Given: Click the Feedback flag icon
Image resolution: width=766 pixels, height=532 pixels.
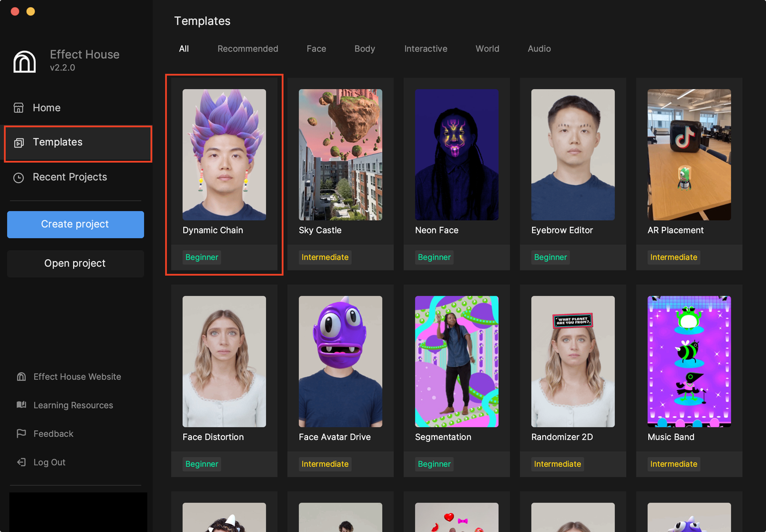Looking at the screenshot, I should coord(22,434).
